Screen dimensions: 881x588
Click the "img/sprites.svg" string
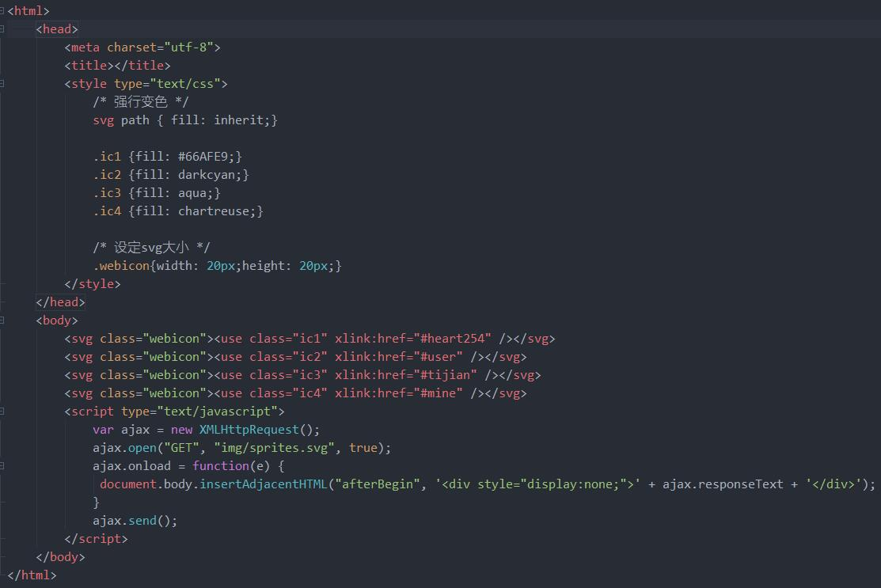(x=274, y=448)
